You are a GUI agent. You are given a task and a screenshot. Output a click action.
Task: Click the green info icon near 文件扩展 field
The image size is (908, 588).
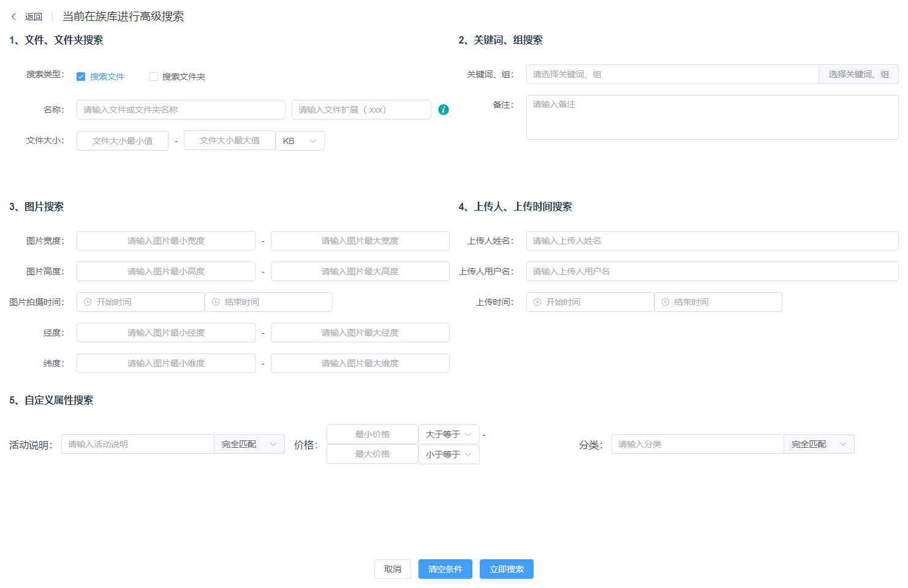click(443, 110)
